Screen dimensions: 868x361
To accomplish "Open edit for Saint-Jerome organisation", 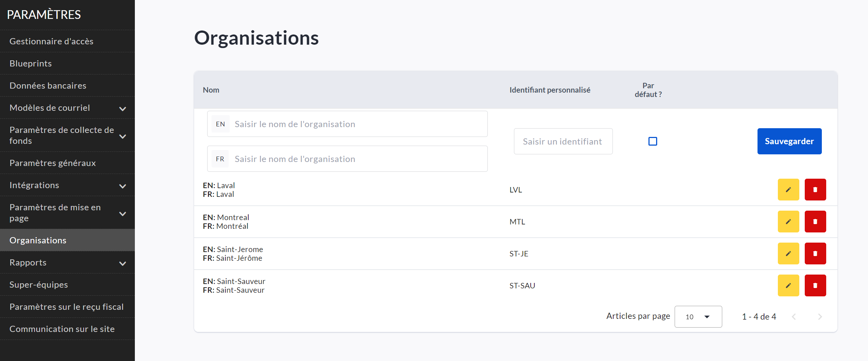I will (x=788, y=253).
